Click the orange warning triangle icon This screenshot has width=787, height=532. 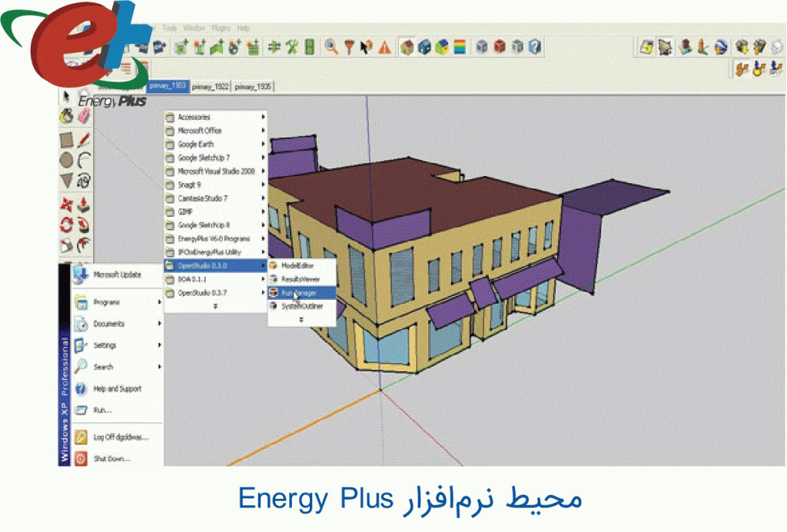point(385,47)
